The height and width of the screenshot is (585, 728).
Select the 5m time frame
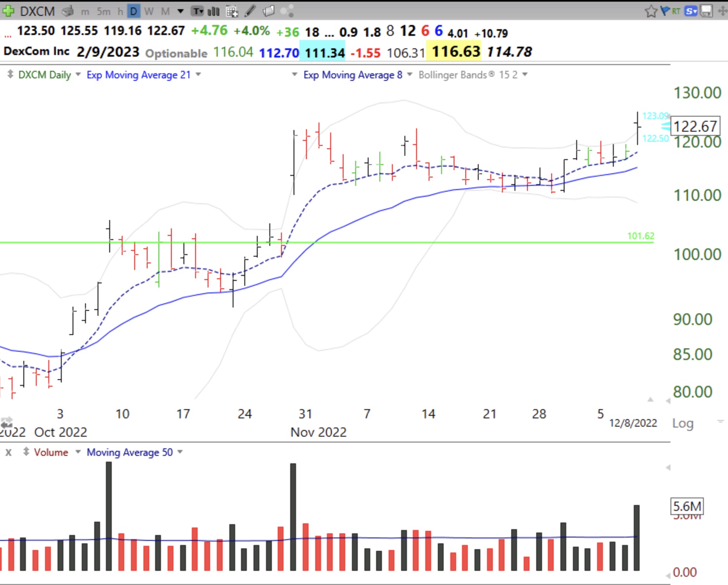(103, 11)
